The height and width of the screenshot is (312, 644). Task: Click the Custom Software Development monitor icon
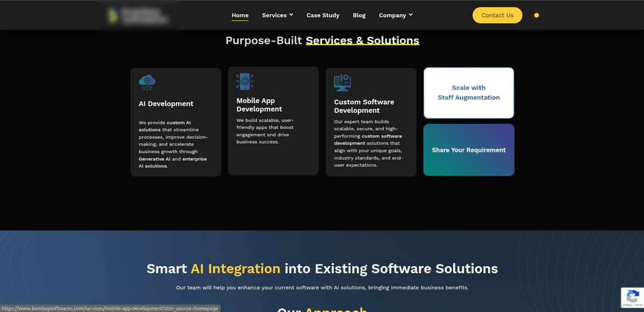(342, 83)
